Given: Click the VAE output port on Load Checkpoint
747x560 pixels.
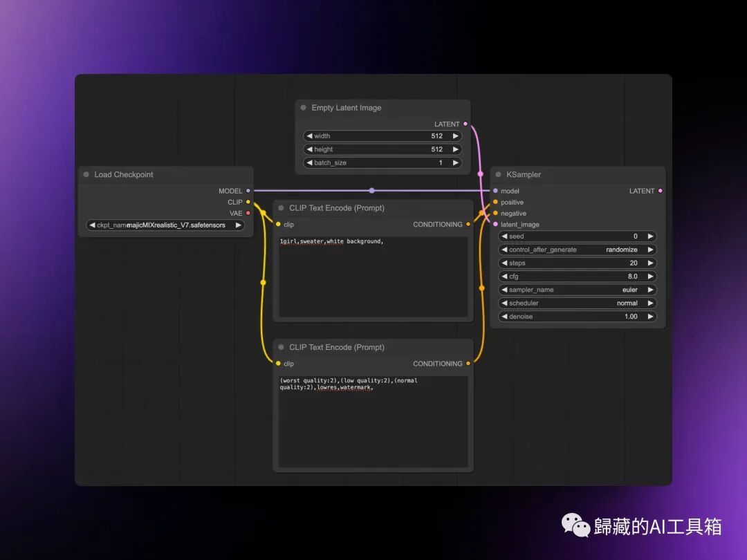Looking at the screenshot, I should tap(248, 213).
